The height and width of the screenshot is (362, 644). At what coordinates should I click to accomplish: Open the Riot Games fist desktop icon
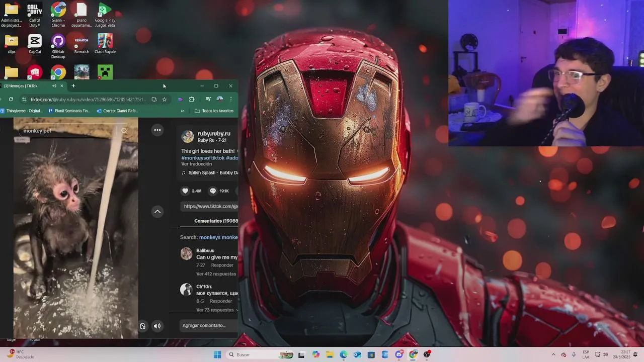click(x=35, y=72)
